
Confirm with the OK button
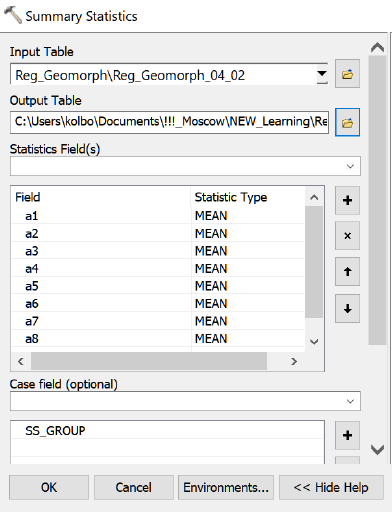pyautogui.click(x=49, y=487)
